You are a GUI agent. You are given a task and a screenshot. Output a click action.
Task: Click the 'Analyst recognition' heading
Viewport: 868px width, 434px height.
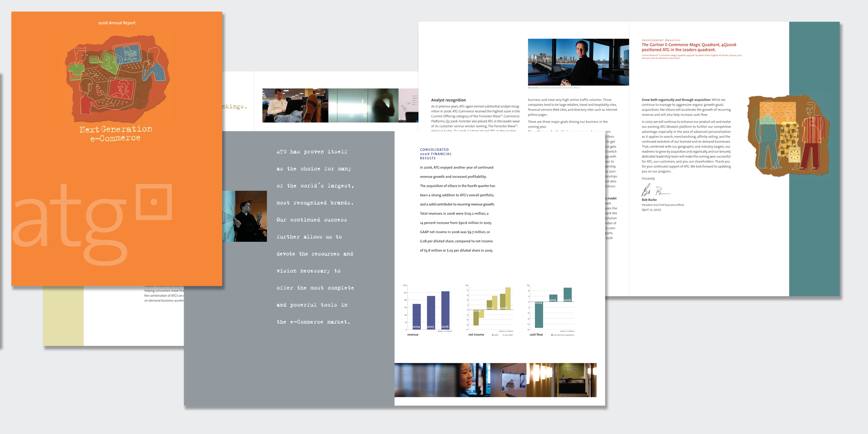(448, 100)
